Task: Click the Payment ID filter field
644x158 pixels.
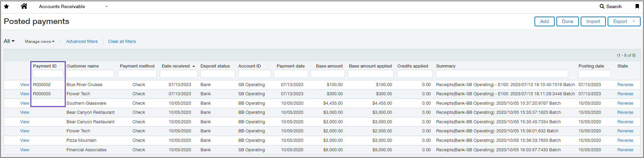Action: click(48, 74)
